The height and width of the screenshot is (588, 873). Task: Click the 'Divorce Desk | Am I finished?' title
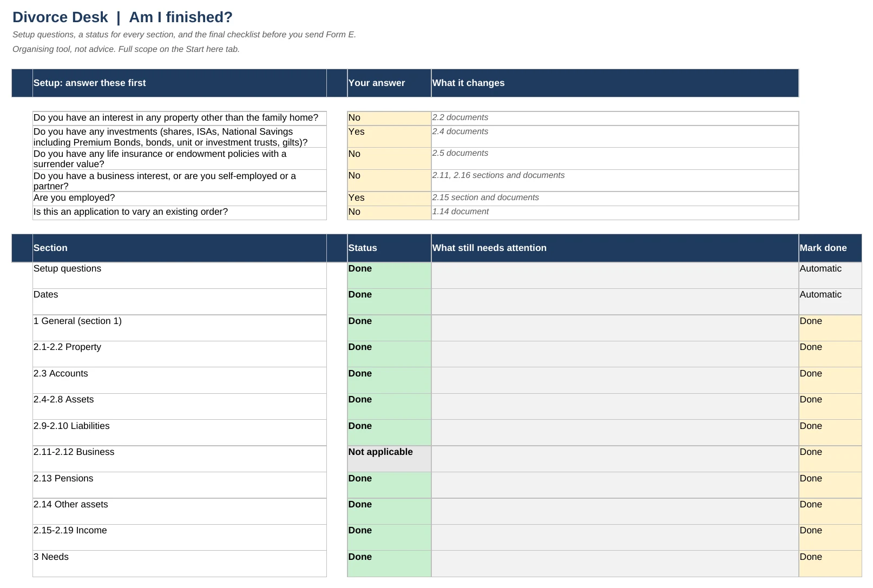(122, 17)
